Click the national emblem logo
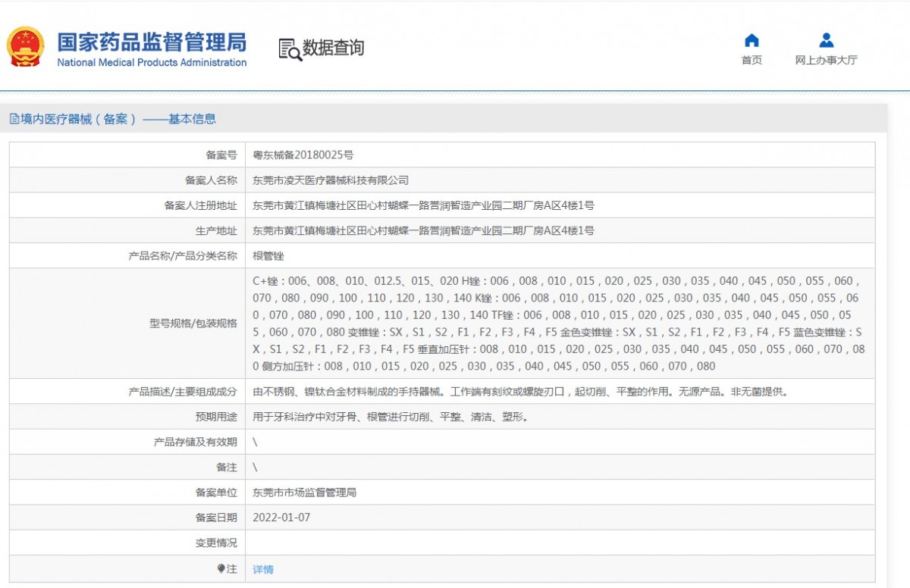Screen dimensions: 910x588 tap(27, 47)
